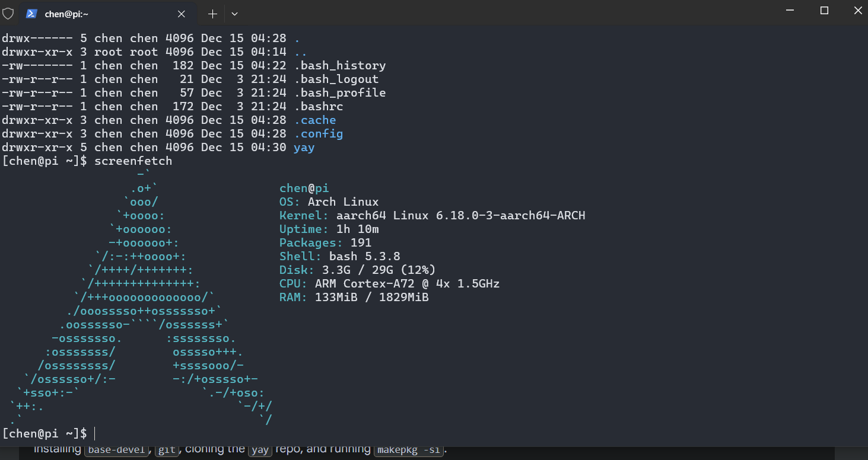Close the chen@pi:~ tab
Image resolution: width=868 pixels, height=460 pixels.
click(182, 14)
